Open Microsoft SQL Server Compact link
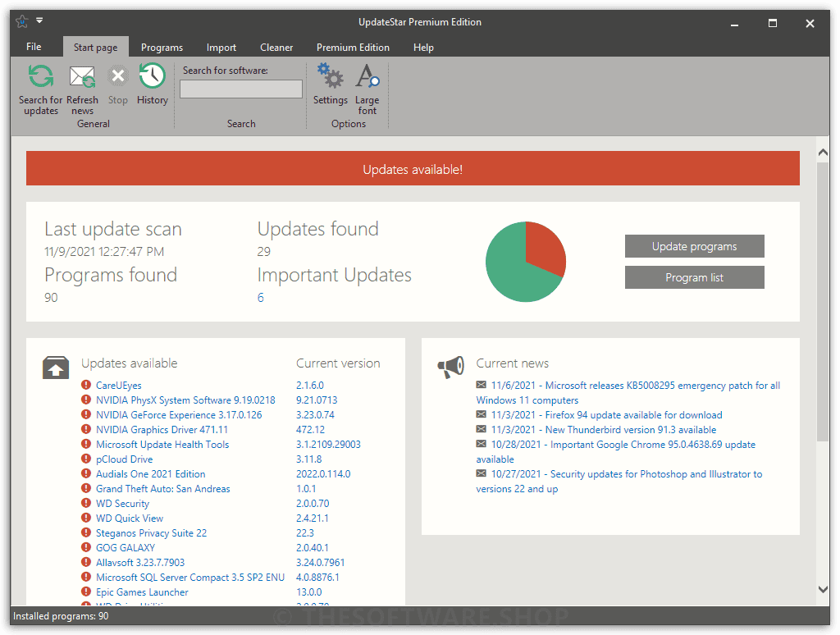 point(190,577)
